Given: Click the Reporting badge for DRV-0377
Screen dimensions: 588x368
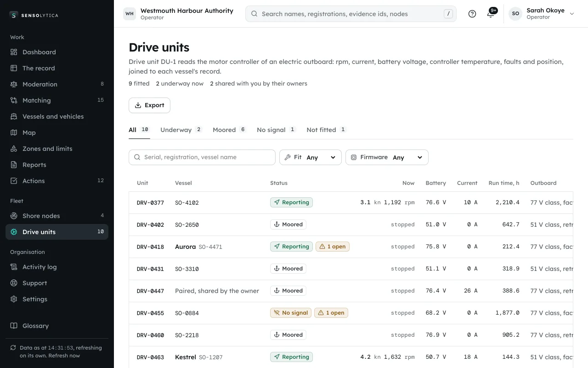Looking at the screenshot, I should [291, 202].
